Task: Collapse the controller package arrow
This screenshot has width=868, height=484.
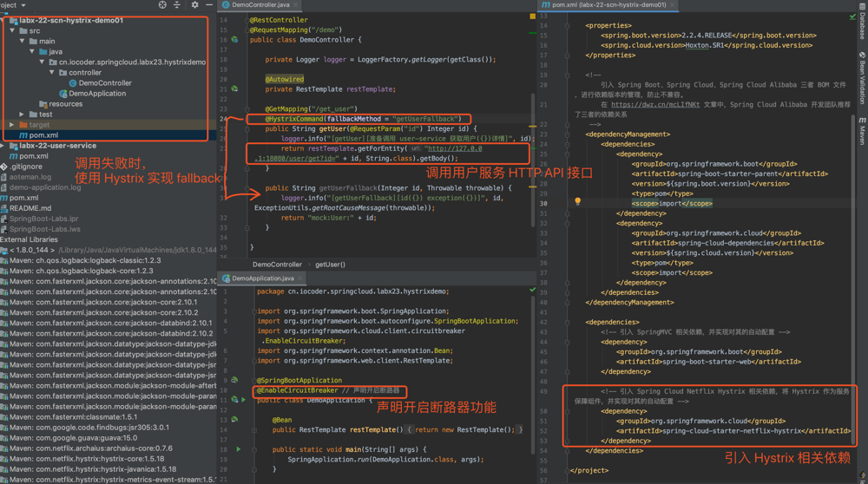Action: click(x=52, y=73)
